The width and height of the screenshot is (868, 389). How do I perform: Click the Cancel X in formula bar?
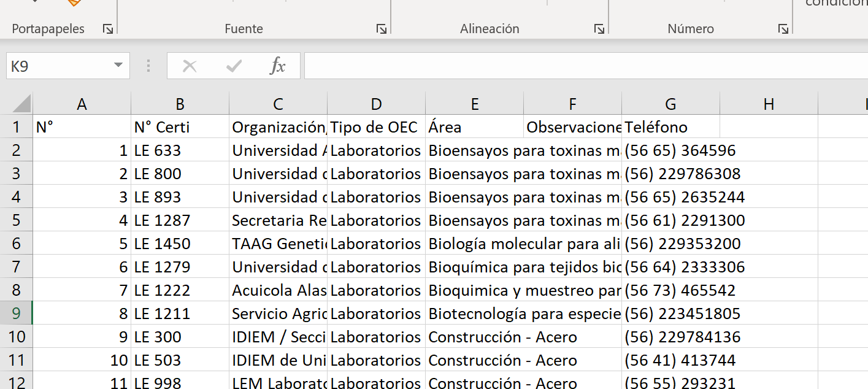190,66
